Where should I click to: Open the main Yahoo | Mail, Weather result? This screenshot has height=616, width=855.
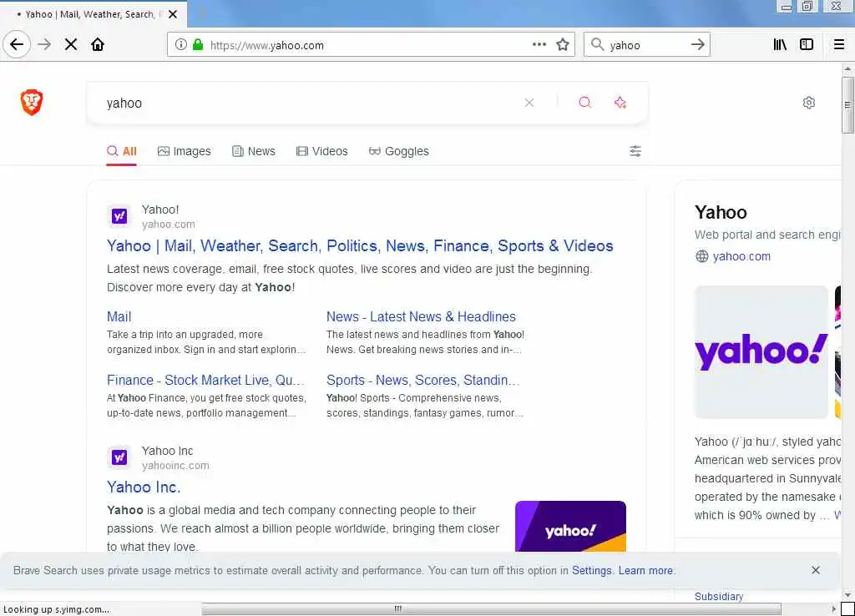(x=360, y=246)
